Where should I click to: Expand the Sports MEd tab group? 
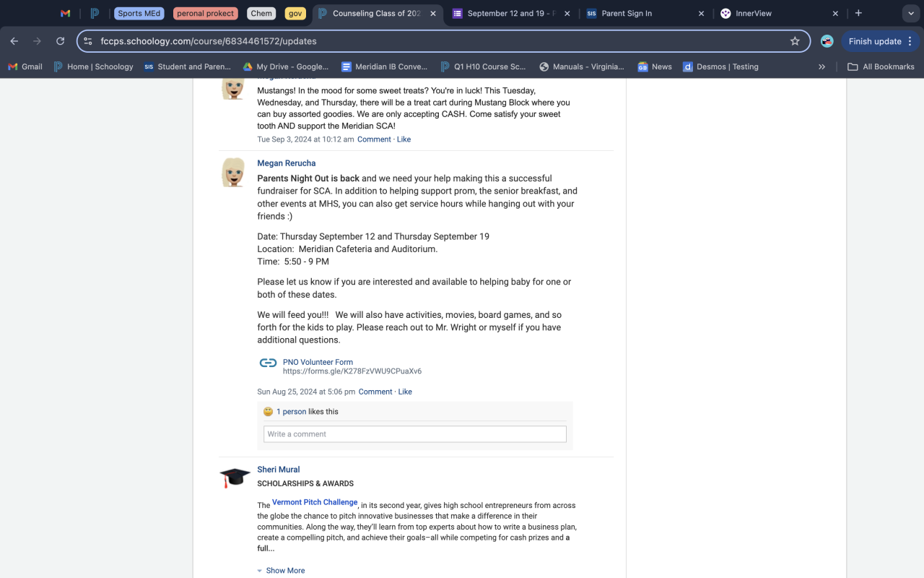coord(139,13)
